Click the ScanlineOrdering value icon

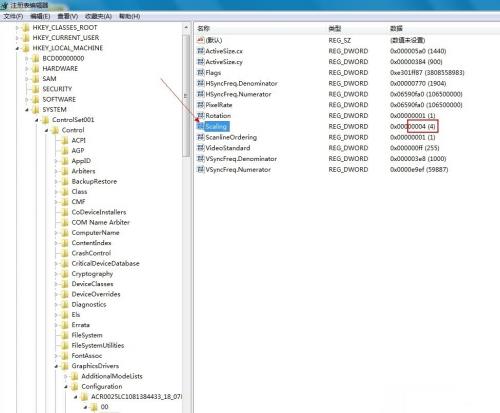200,137
